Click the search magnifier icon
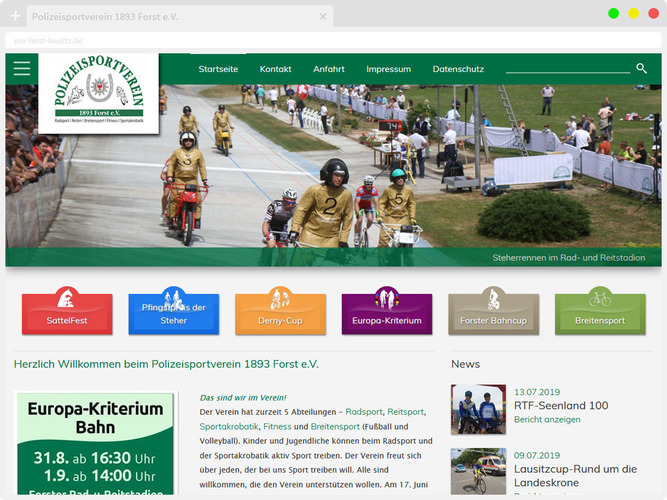 [x=641, y=68]
